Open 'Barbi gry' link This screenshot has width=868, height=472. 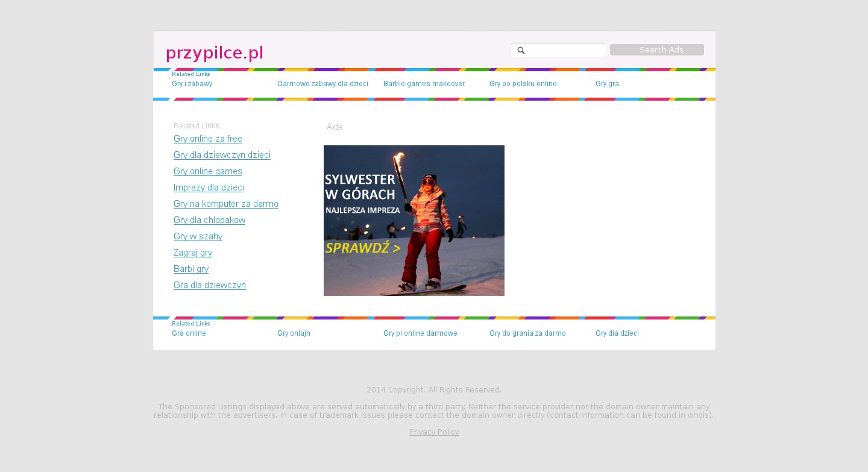click(x=191, y=269)
